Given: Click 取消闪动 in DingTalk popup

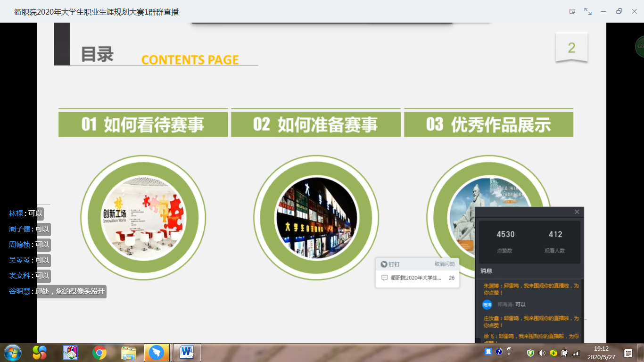Looking at the screenshot, I should [444, 264].
